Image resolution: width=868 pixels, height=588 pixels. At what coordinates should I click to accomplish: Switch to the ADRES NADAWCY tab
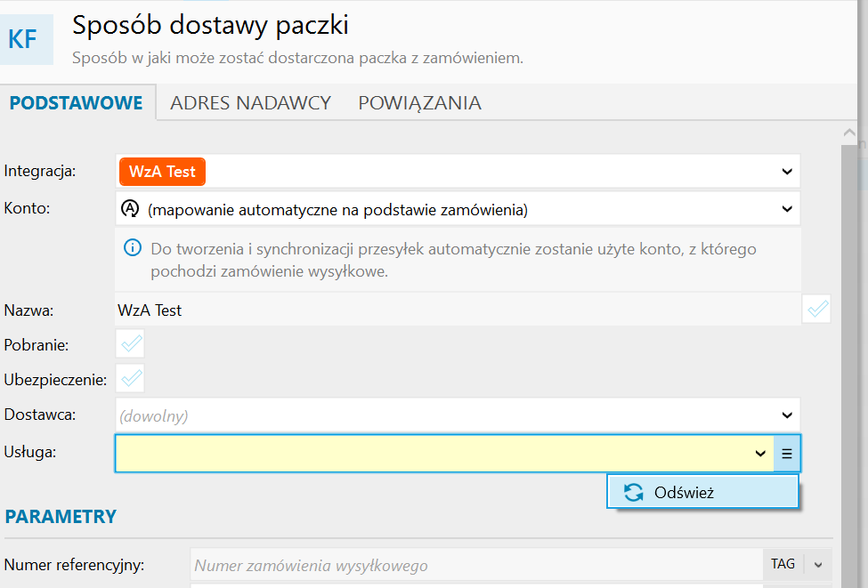(x=250, y=102)
